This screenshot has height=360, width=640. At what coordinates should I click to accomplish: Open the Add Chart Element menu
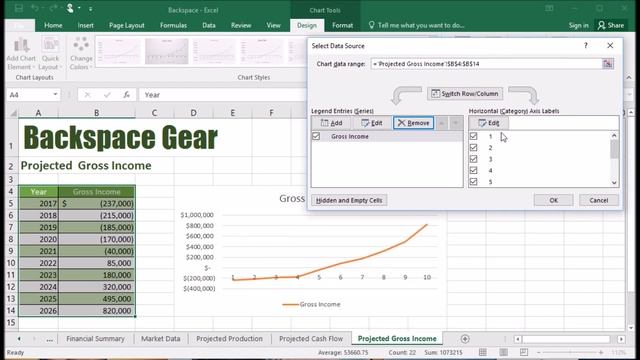tap(21, 54)
